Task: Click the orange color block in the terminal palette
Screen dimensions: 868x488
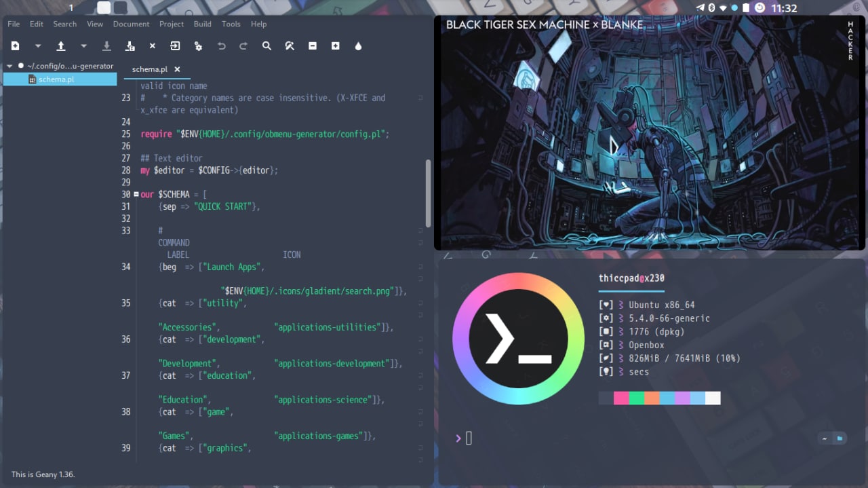Action: click(x=652, y=398)
